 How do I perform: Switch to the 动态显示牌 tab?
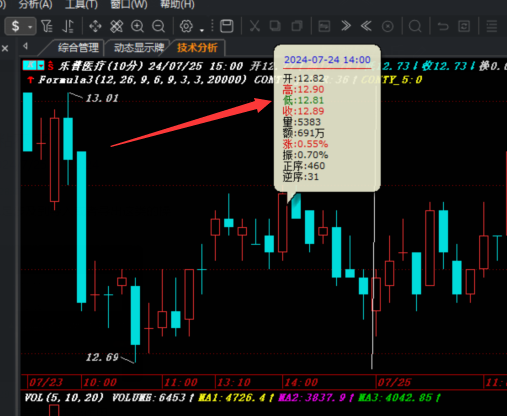[139, 48]
